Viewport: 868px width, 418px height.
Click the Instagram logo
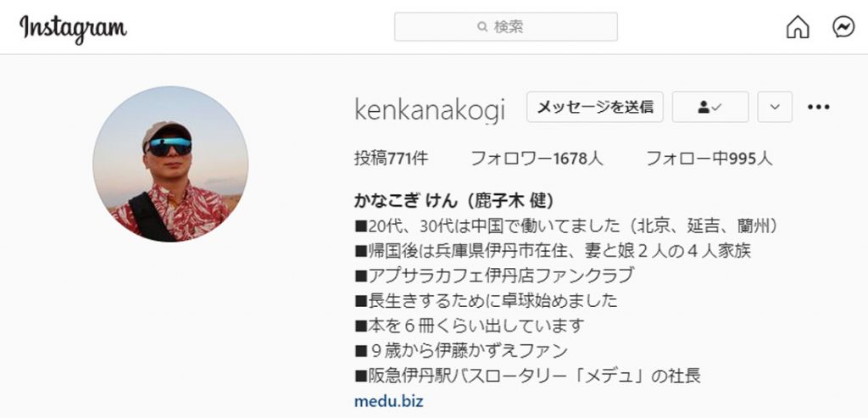(x=73, y=28)
